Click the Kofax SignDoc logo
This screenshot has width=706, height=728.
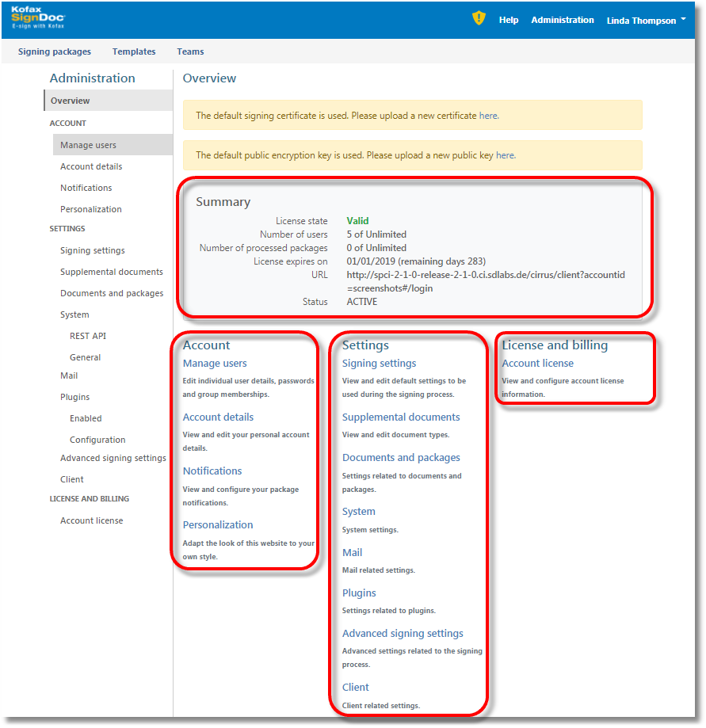pos(38,19)
